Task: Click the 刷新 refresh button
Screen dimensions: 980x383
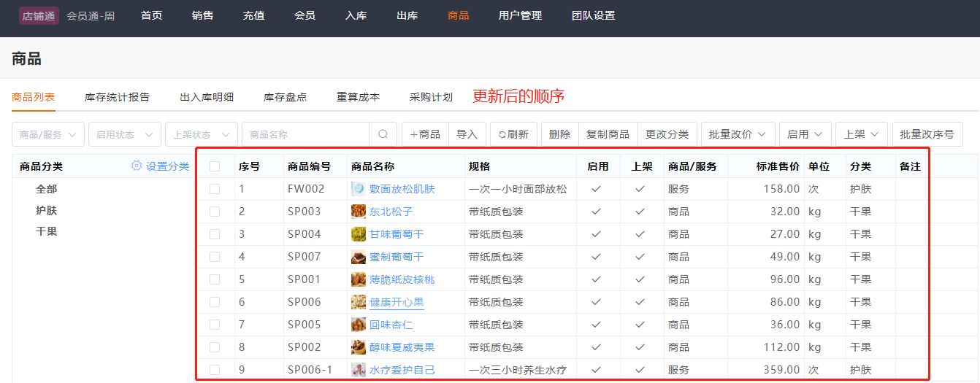Action: tap(513, 134)
